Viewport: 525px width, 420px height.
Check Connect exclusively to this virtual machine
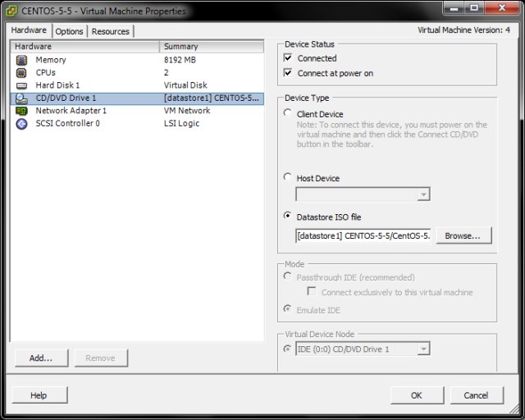click(312, 291)
